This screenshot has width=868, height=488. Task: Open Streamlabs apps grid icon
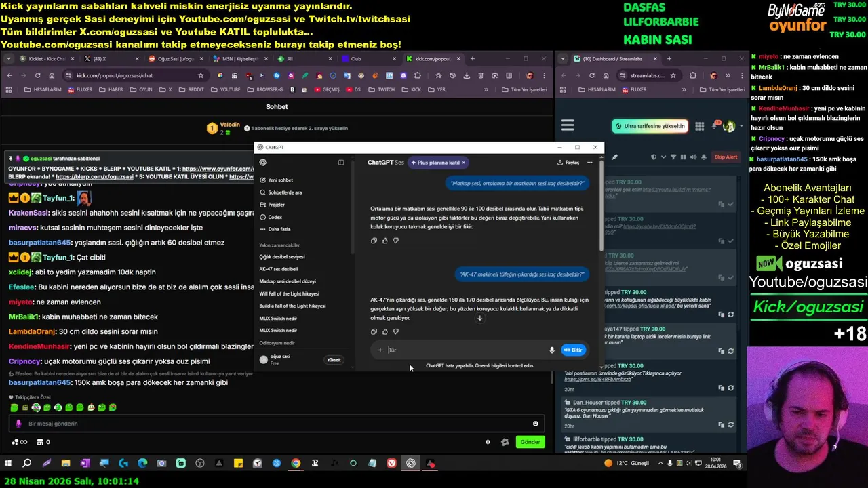point(699,126)
